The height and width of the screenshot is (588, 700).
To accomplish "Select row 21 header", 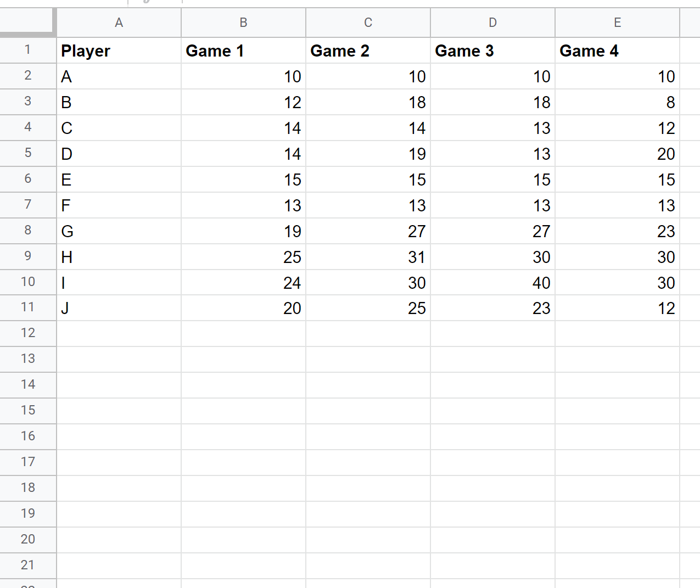I will [x=27, y=565].
